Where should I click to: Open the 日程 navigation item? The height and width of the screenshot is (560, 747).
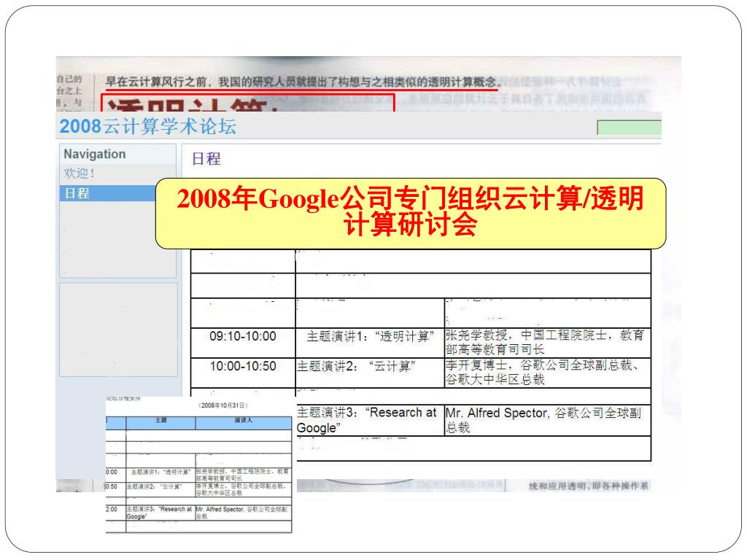click(x=108, y=193)
